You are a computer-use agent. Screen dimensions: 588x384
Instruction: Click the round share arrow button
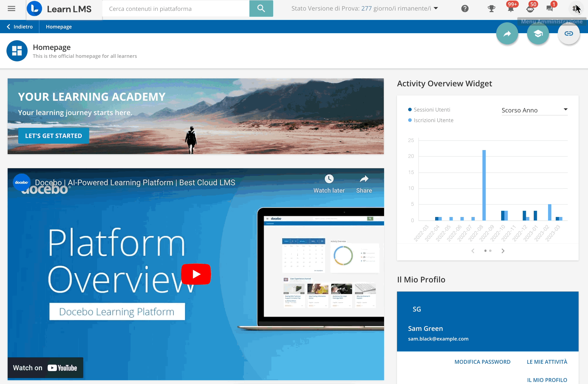click(507, 33)
